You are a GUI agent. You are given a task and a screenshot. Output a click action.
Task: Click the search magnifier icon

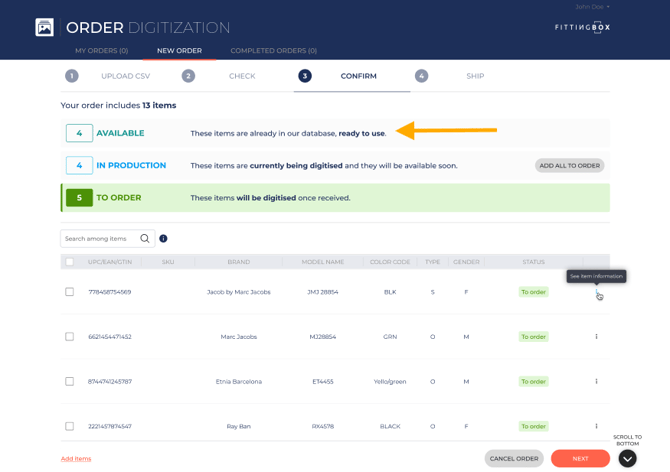[x=145, y=239]
